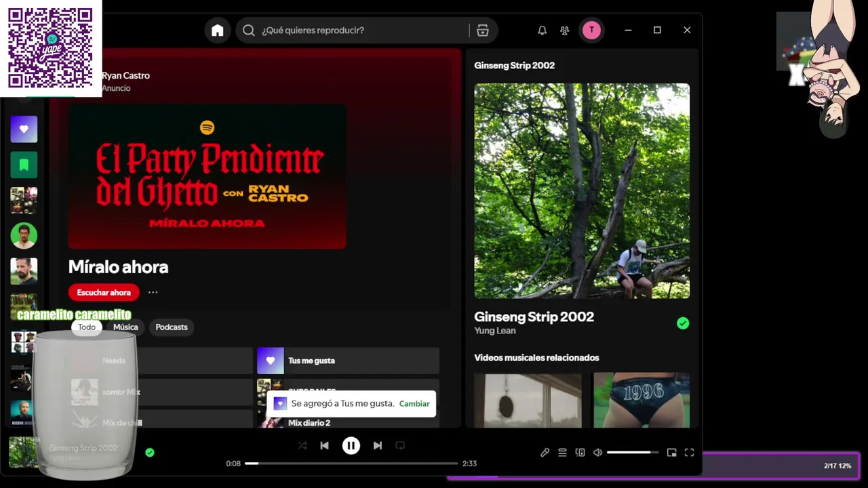Image resolution: width=868 pixels, height=488 pixels.
Task: Skip to the next track
Action: click(x=378, y=446)
